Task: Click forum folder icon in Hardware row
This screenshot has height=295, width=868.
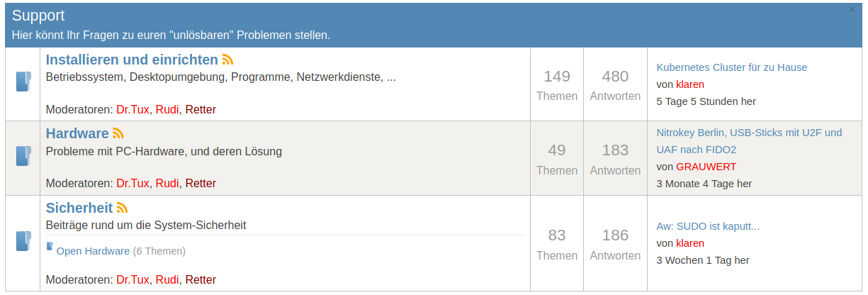Action: coord(23,156)
